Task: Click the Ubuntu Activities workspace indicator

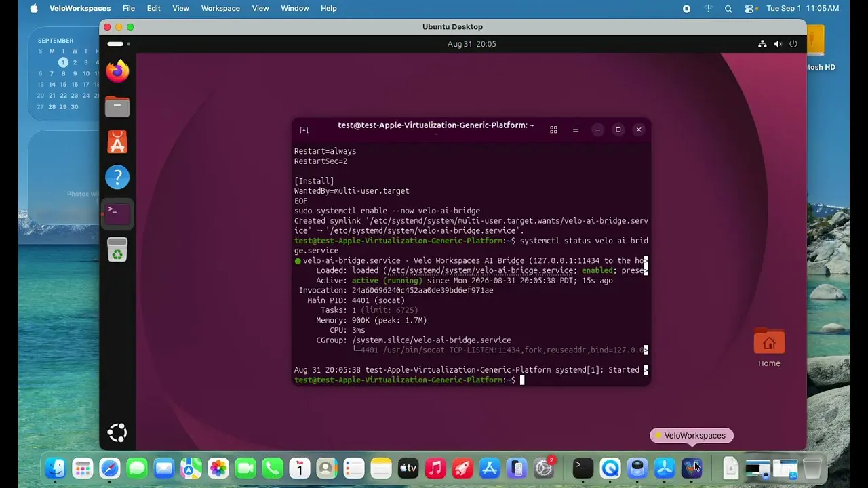Action: 119,44
